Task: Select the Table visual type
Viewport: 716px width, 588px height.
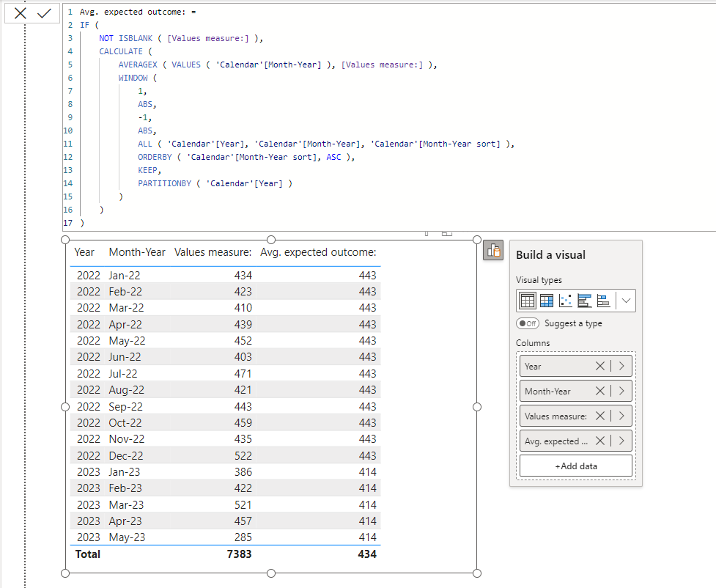Action: point(528,301)
